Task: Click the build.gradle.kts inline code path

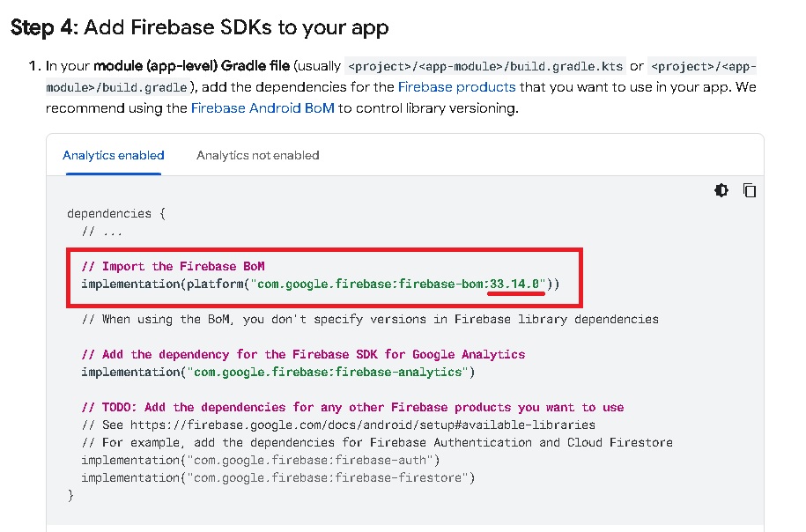Action: [485, 66]
